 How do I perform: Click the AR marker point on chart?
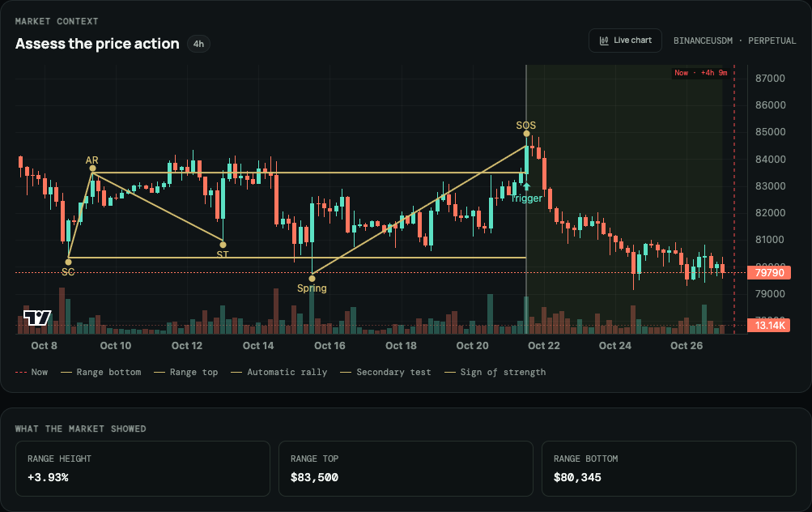tap(93, 168)
